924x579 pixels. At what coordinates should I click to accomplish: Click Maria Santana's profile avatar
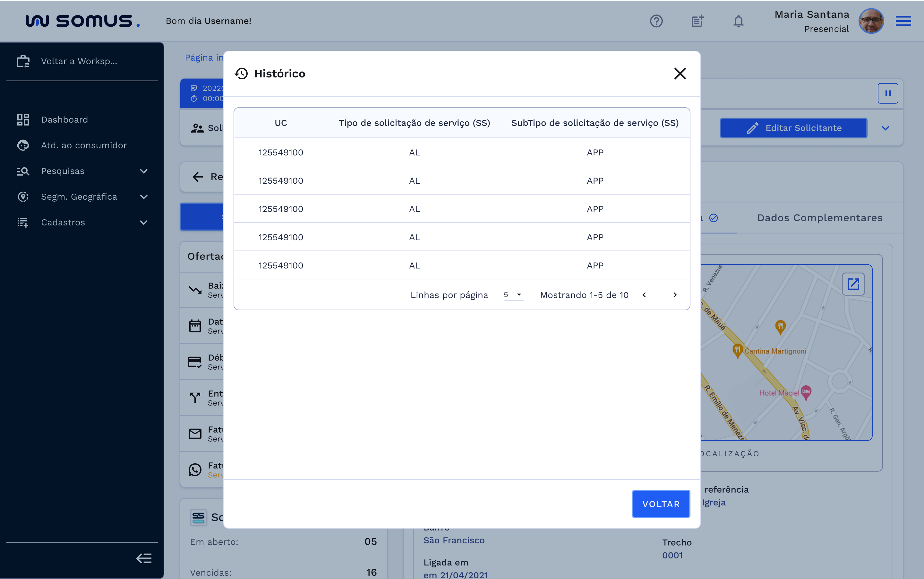871,21
